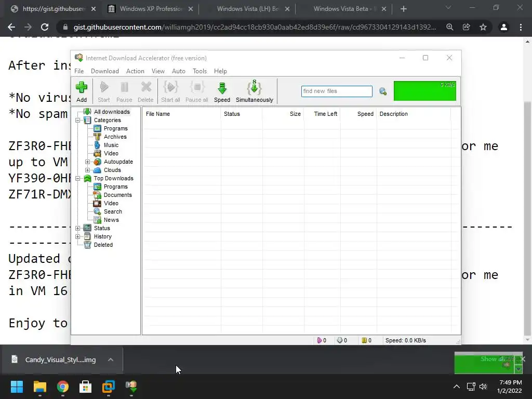
Task: Open a new Chrome tab
Action: point(403,9)
